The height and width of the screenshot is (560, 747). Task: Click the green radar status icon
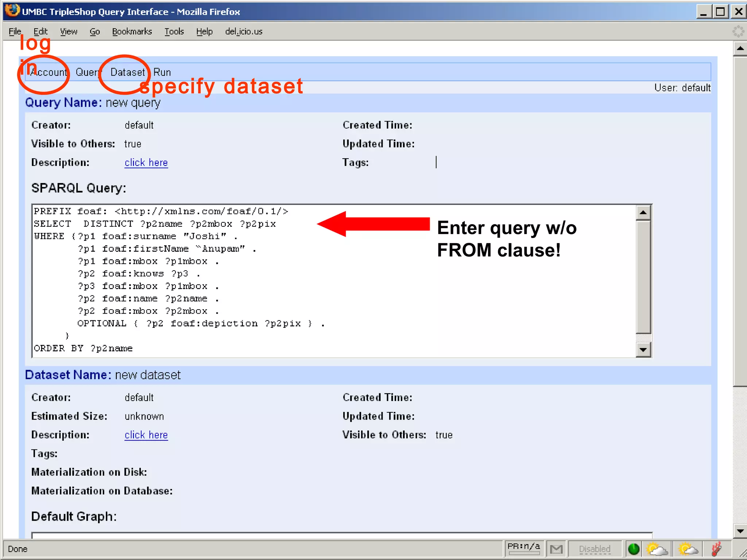[634, 549]
